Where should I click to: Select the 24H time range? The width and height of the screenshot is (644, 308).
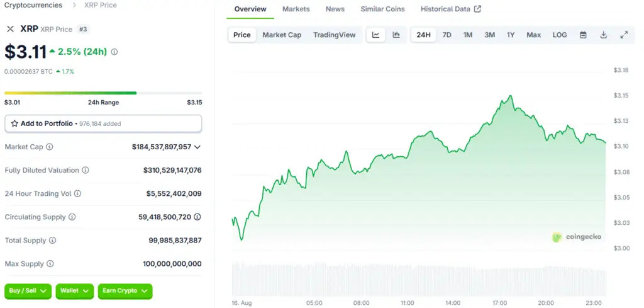point(423,35)
